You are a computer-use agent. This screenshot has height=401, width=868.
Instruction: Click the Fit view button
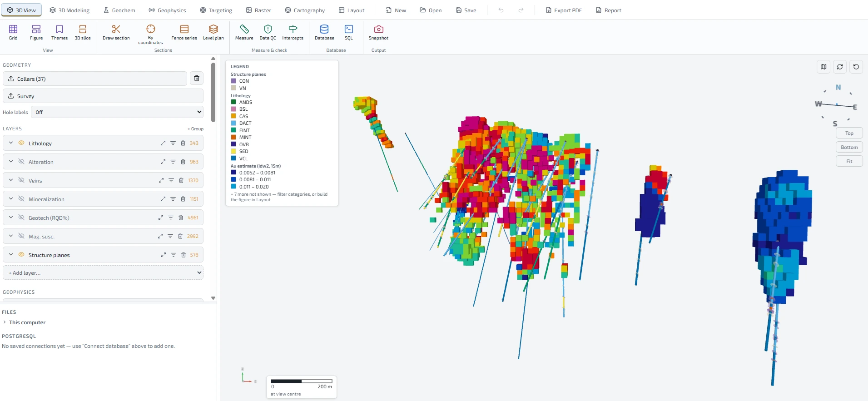(x=849, y=161)
